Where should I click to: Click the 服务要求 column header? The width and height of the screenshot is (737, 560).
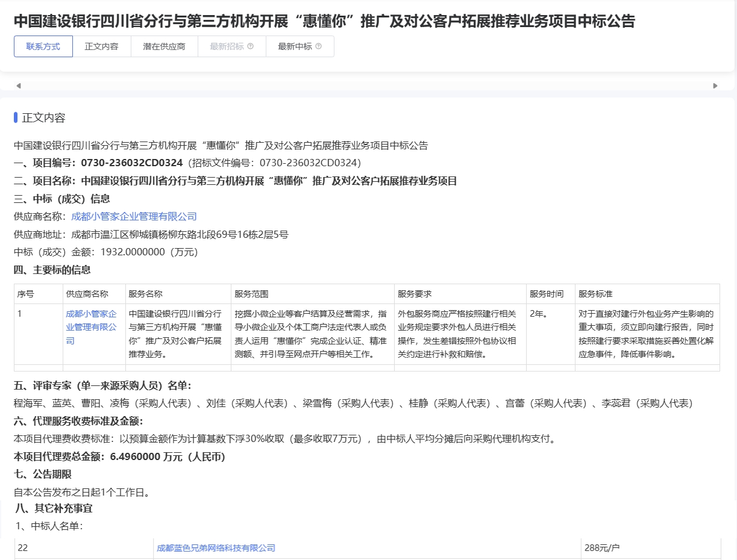460,294
